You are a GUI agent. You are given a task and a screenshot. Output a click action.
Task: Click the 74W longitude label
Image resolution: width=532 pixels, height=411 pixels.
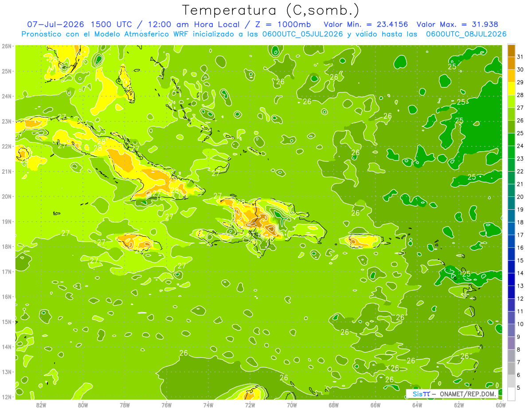click(x=208, y=405)
